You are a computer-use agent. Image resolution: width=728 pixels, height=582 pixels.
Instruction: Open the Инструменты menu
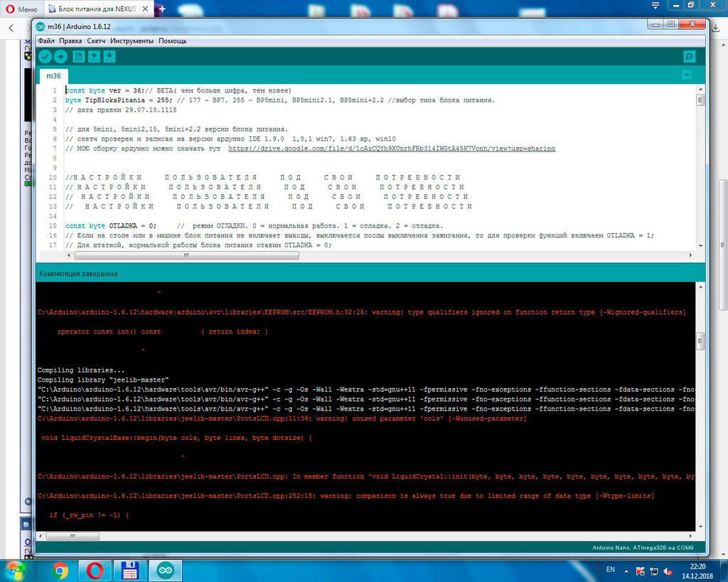132,41
